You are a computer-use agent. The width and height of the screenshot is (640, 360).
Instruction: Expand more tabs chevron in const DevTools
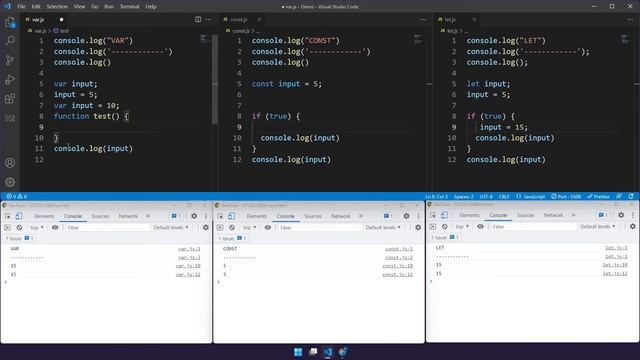click(x=361, y=216)
